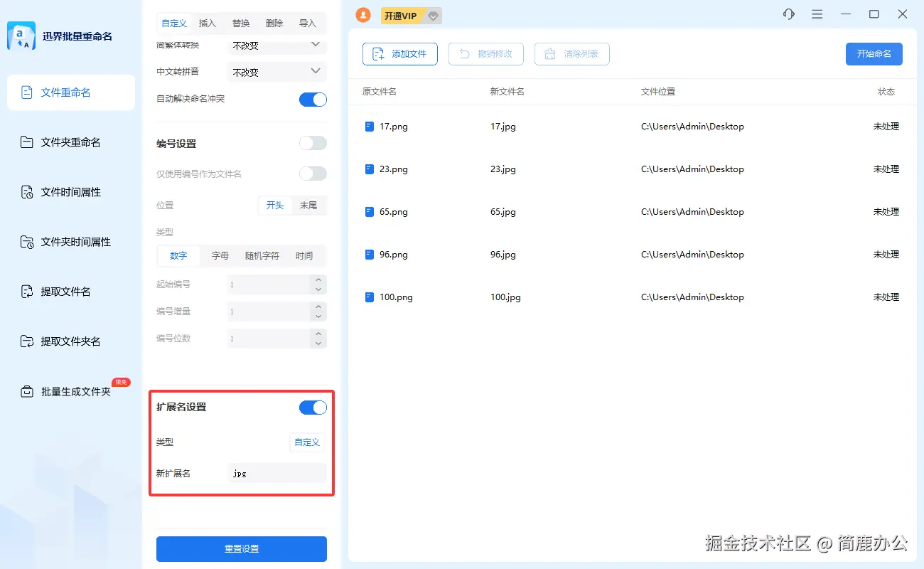Click the 文件位置 column header
The image size is (924, 569).
click(658, 92)
